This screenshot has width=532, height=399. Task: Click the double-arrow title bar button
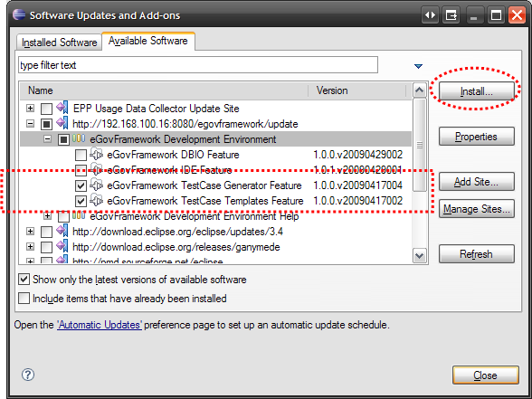(x=431, y=15)
